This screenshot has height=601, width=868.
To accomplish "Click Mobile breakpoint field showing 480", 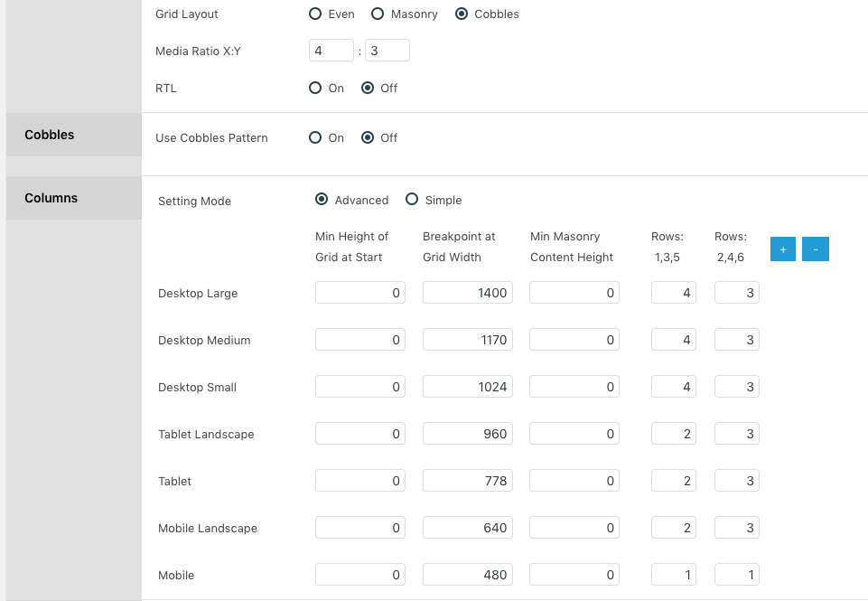I will pos(468,575).
